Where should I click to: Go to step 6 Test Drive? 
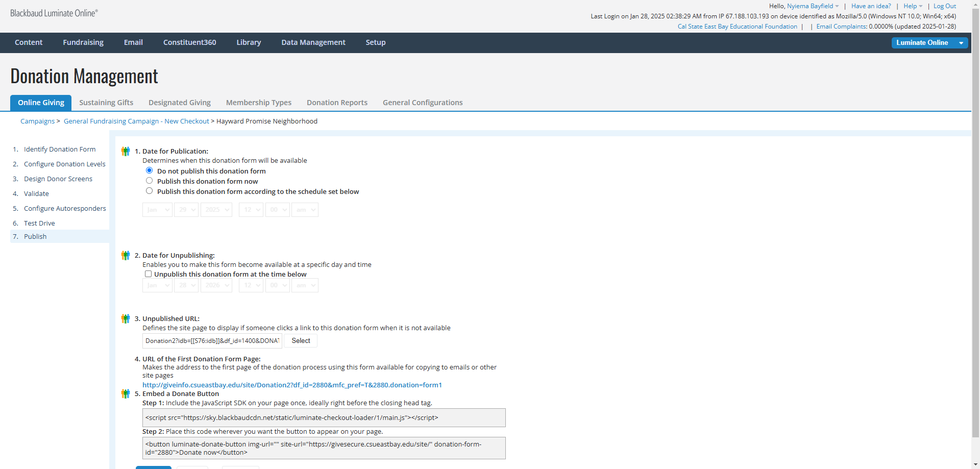tap(39, 224)
